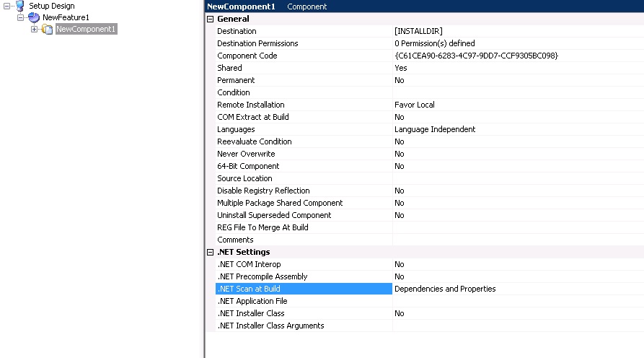Toggle the Never Overwrite value
This screenshot has height=358, width=644.
pos(399,154)
